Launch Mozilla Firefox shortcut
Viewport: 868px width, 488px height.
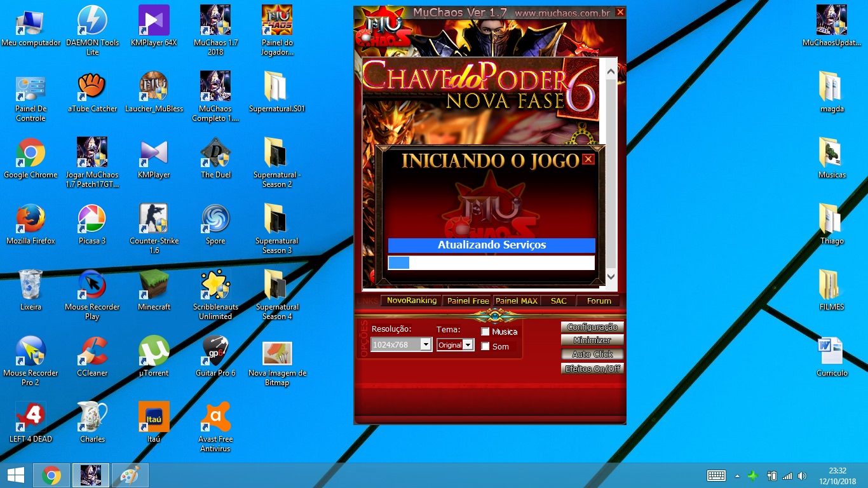coord(31,225)
